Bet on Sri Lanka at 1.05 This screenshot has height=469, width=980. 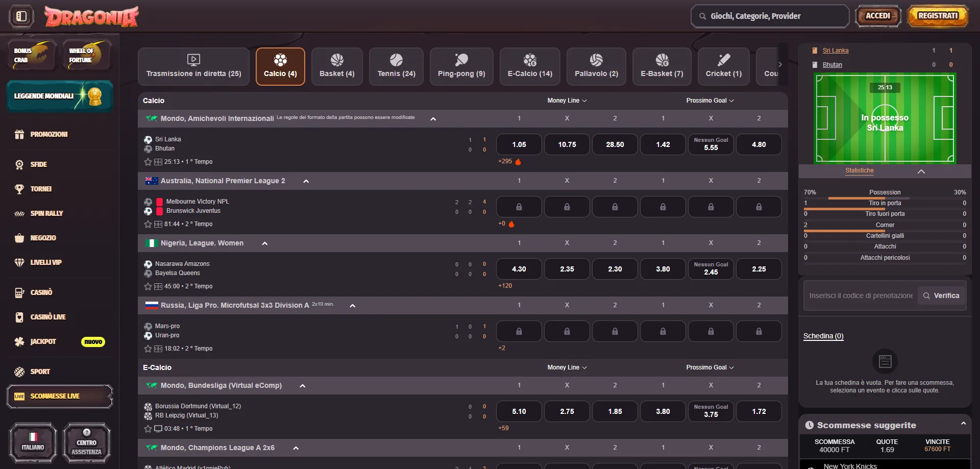click(x=519, y=144)
